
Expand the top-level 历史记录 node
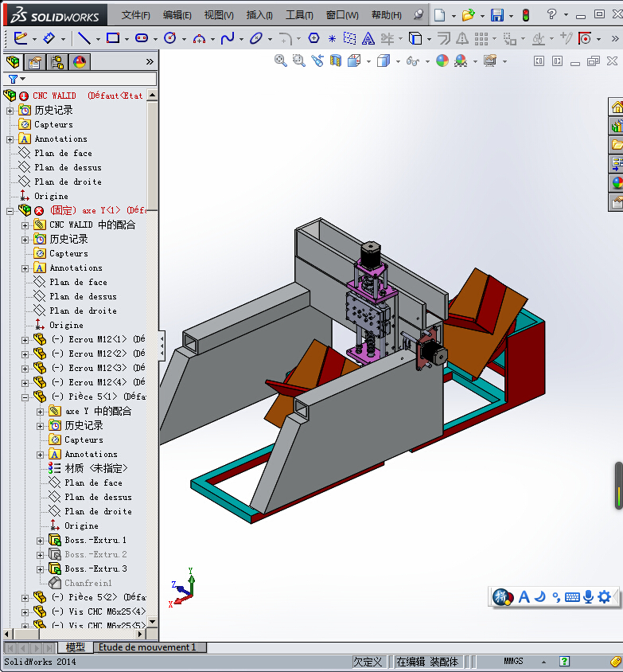tap(10, 111)
